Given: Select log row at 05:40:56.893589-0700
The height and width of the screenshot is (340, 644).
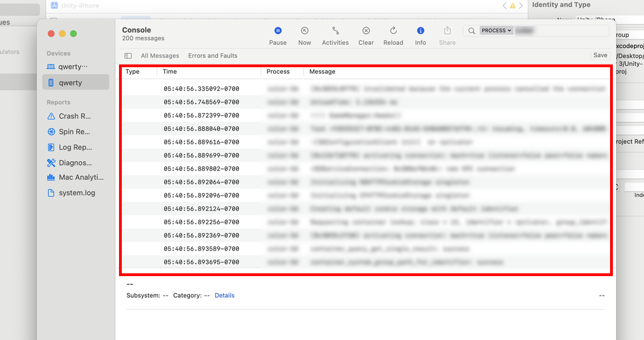Looking at the screenshot, I should [365, 248].
